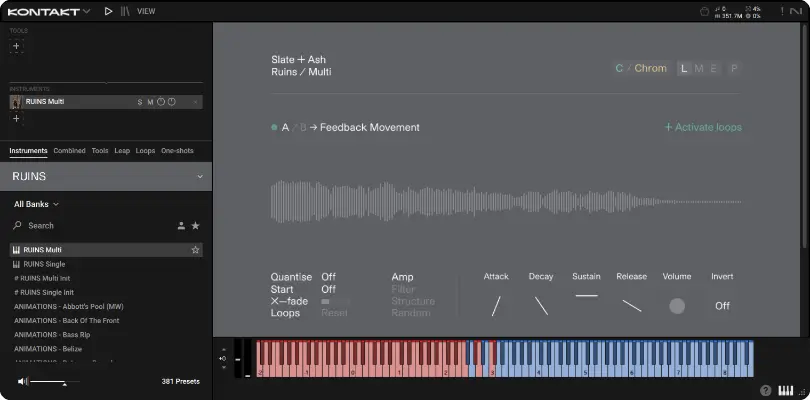Select the # RUINS Single Init preset

point(106,293)
